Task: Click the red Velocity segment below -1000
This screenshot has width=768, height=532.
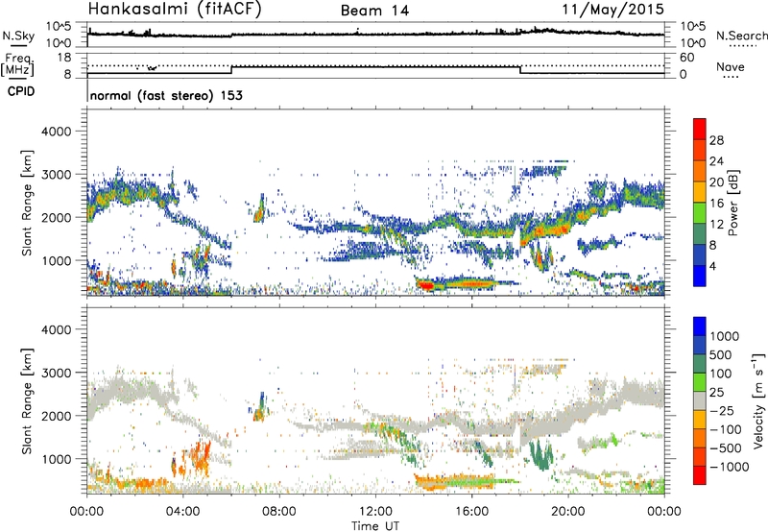Action: click(700, 475)
